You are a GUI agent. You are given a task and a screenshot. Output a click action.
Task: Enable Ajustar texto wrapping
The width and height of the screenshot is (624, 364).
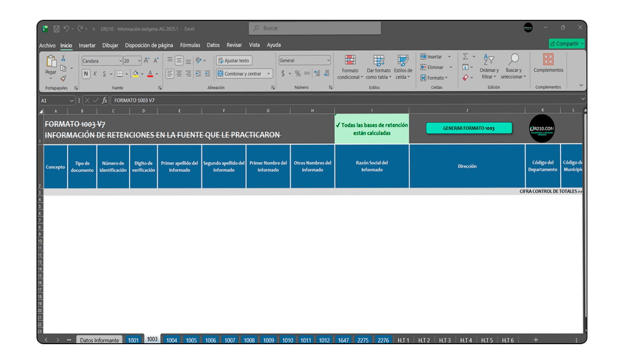(x=233, y=60)
